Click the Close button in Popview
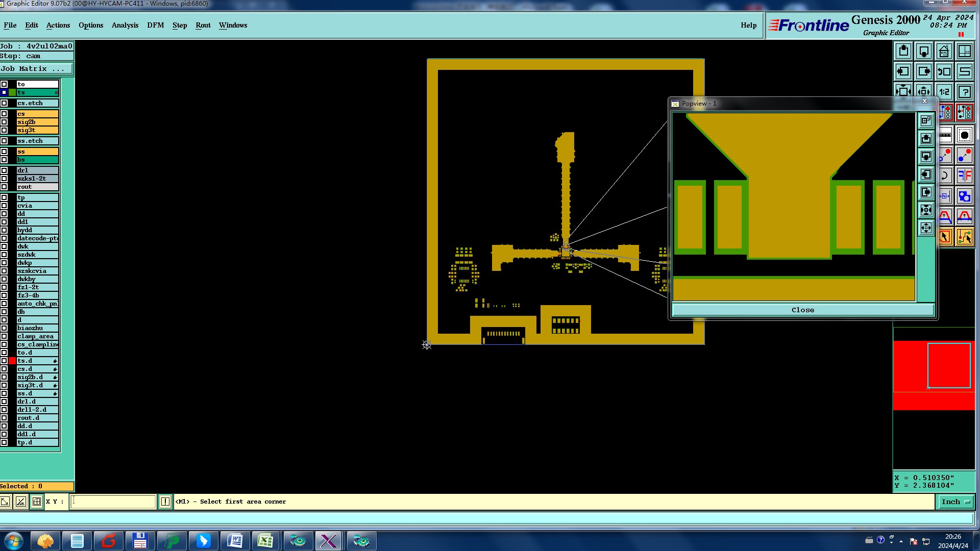The width and height of the screenshot is (980, 551). pyautogui.click(x=802, y=310)
